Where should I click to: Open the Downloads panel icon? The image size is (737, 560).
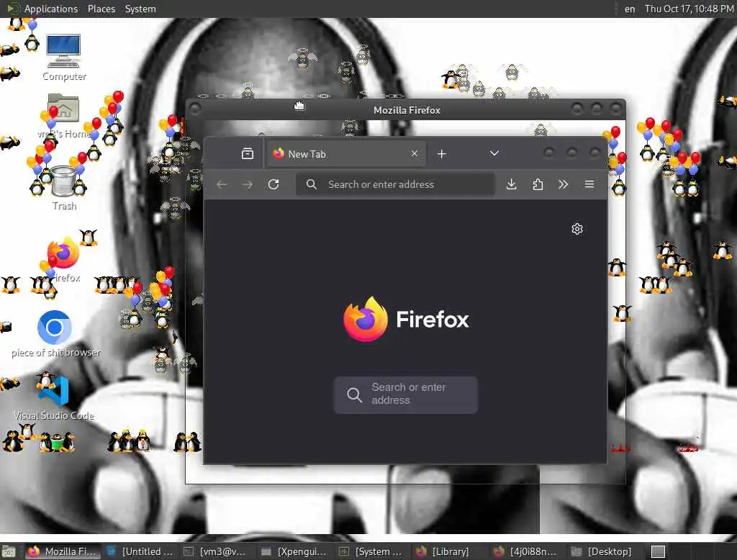point(512,184)
